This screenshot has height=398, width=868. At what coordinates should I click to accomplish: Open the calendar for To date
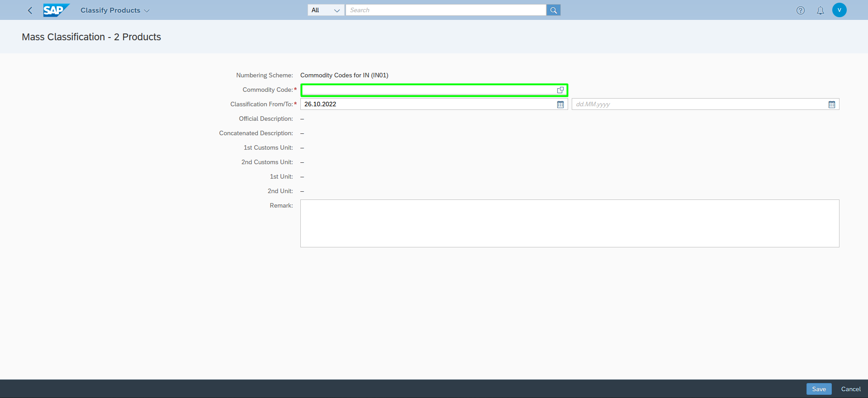(832, 104)
